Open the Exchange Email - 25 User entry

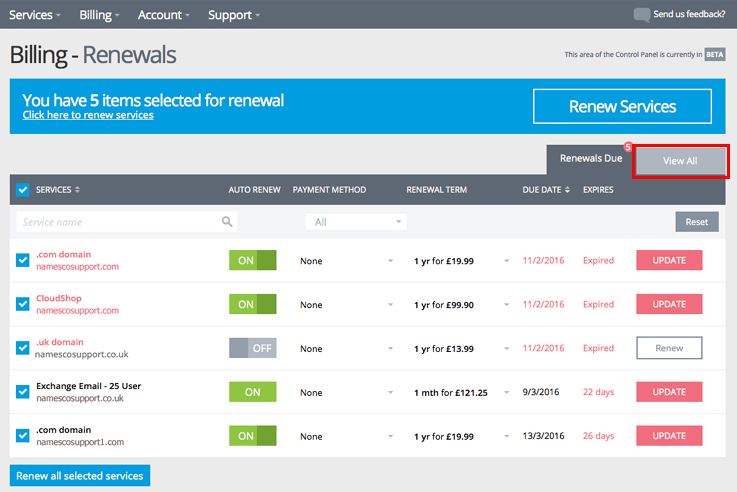(88, 386)
